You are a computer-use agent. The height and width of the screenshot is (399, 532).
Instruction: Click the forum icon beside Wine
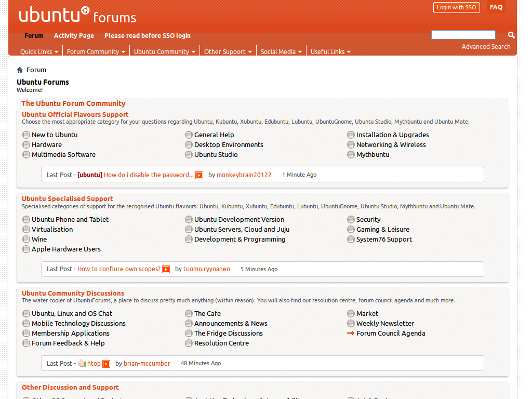(26, 239)
